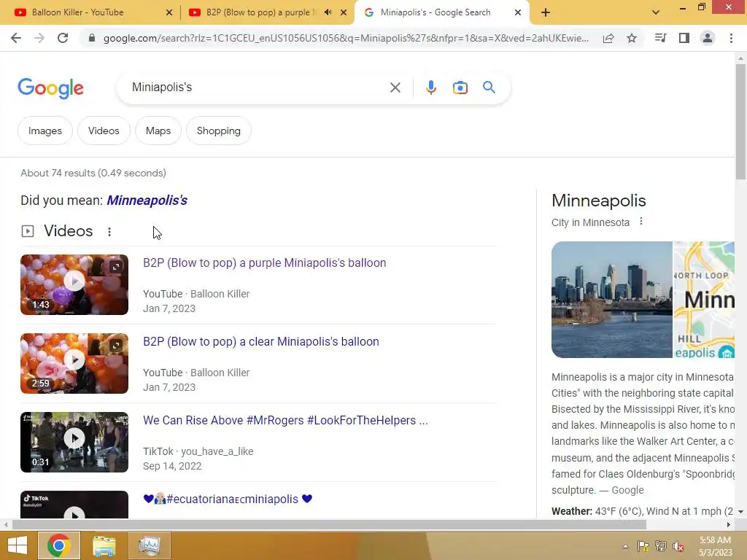Open the Minneapolis map thumbnail
The height and width of the screenshot is (560, 747).
point(704,300)
